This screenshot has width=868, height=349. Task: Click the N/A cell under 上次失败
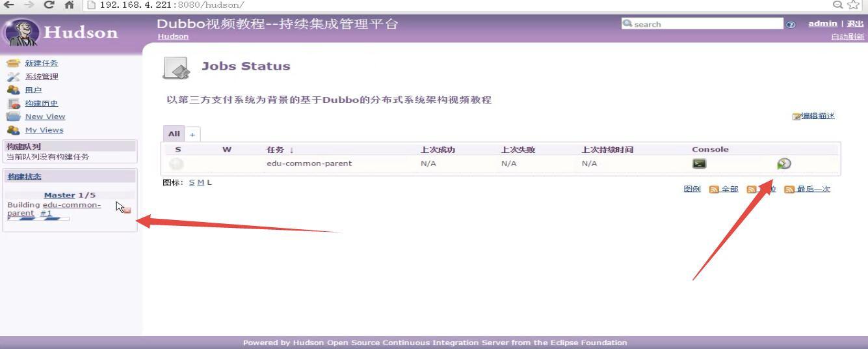(509, 163)
